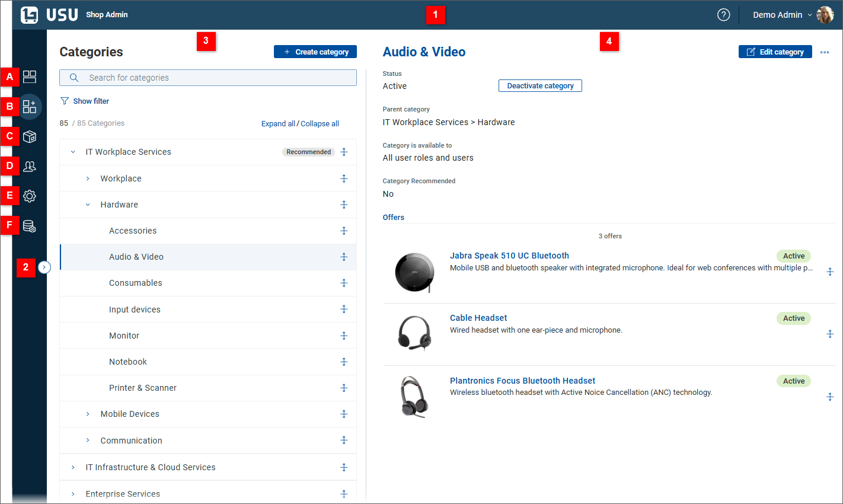Select the Consumables category
843x504 pixels.
coord(135,283)
